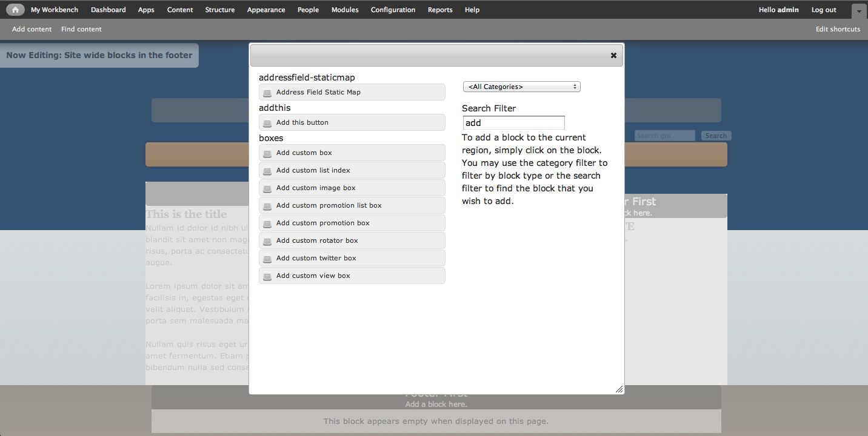Click the Add custom twitter box icon
The image size is (868, 436).
pyautogui.click(x=267, y=258)
